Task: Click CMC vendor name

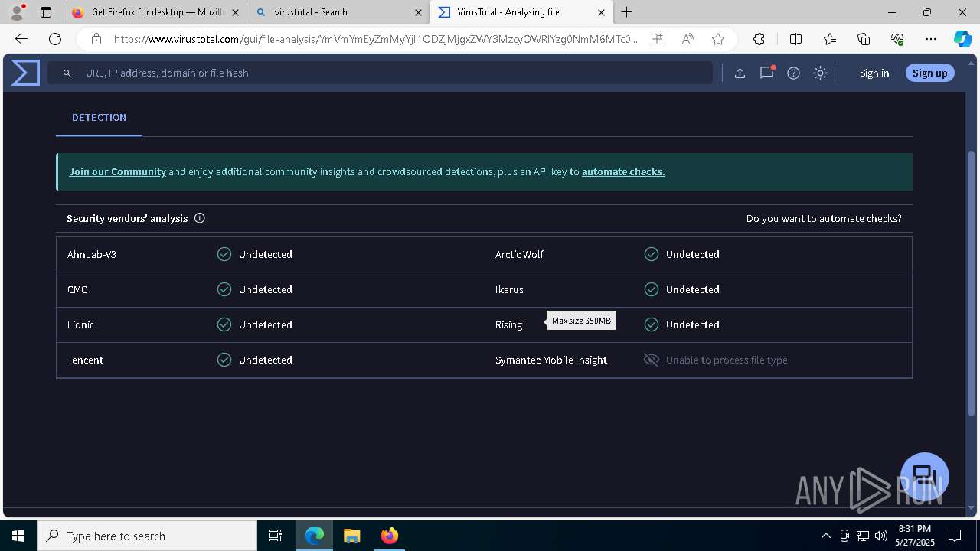Action: [77, 289]
